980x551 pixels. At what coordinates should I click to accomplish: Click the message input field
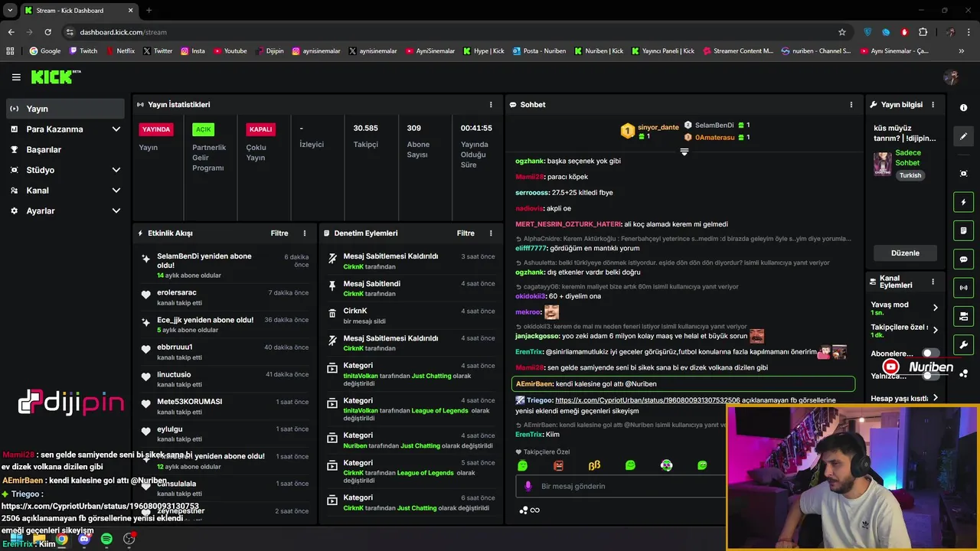[620, 486]
